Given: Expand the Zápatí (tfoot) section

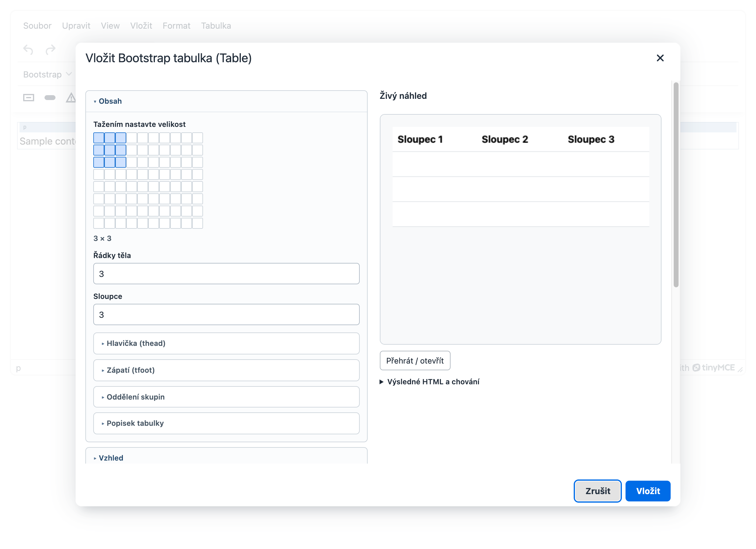Looking at the screenshot, I should [x=226, y=370].
